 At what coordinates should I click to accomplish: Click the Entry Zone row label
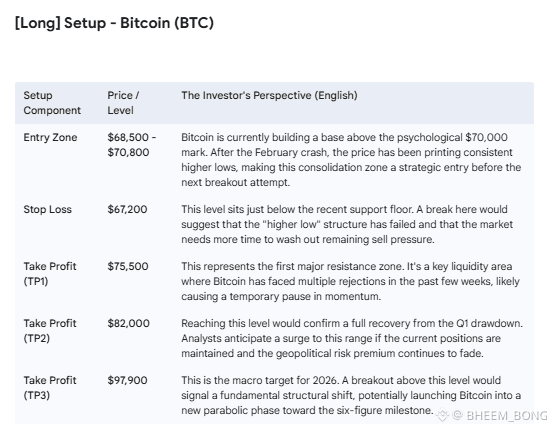click(50, 137)
